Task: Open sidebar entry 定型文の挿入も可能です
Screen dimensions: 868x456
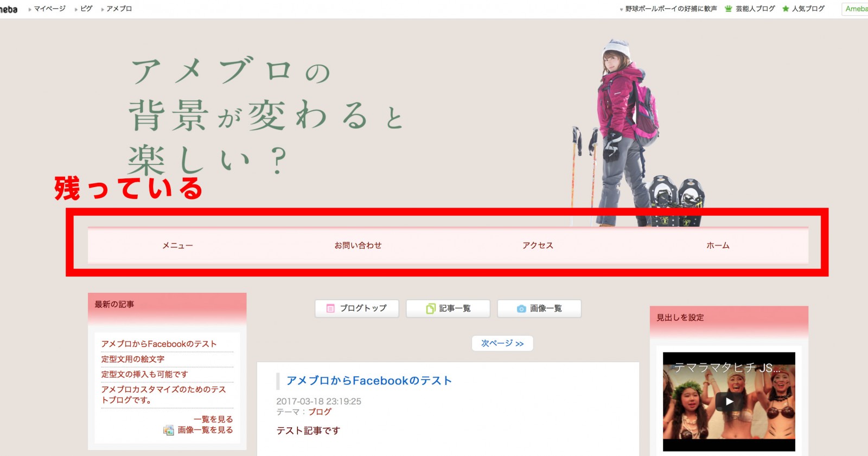Action: pos(144,374)
